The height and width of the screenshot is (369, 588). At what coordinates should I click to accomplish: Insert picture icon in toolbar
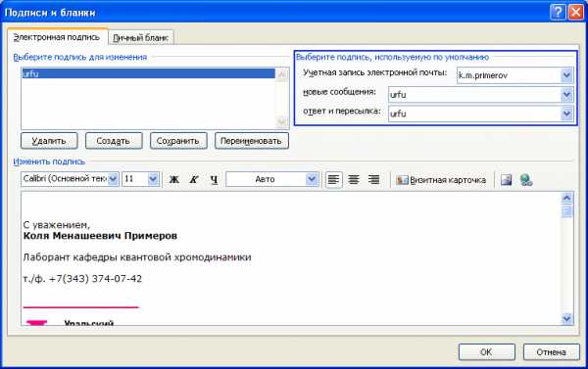tap(507, 180)
